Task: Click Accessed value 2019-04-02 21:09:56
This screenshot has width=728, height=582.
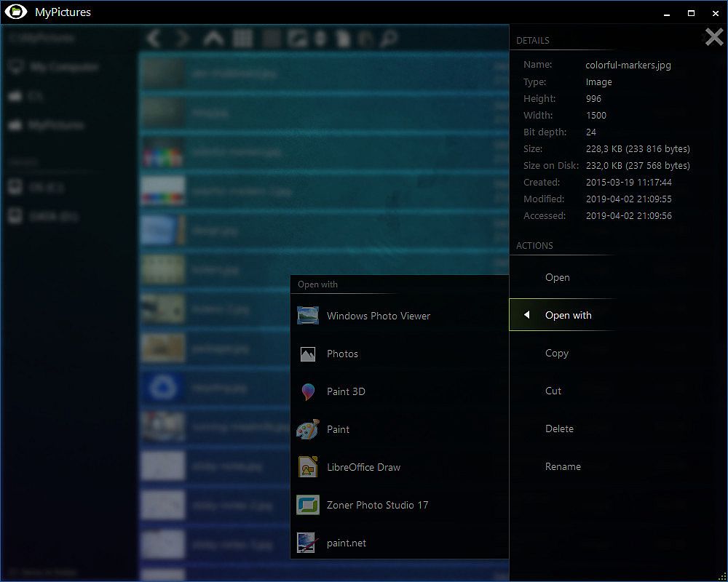Action: 629,216
